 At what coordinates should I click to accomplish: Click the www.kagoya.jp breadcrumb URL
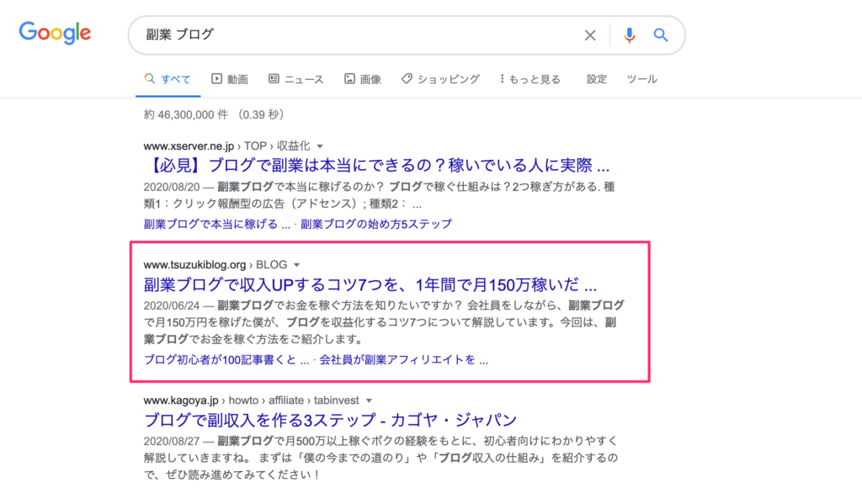point(181,401)
